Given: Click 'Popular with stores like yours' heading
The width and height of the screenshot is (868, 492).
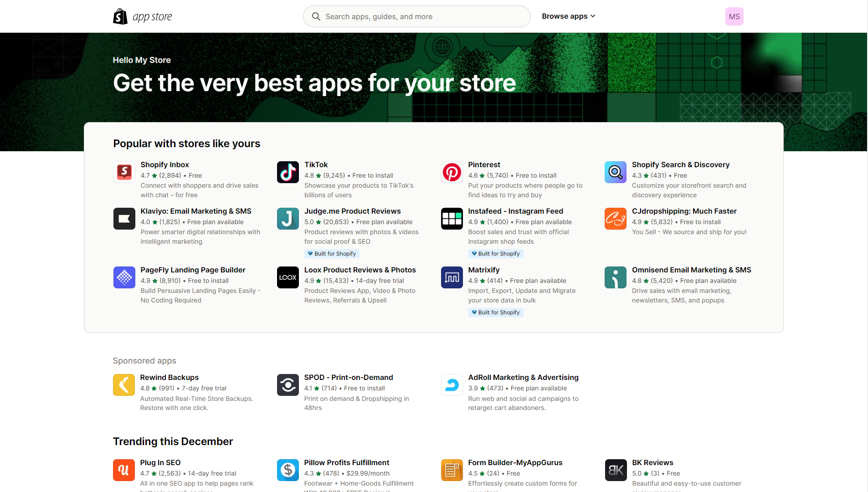Looking at the screenshot, I should click(187, 143).
